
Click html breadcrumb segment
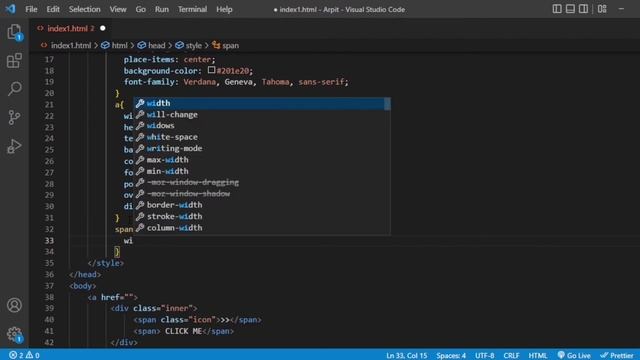pos(120,45)
